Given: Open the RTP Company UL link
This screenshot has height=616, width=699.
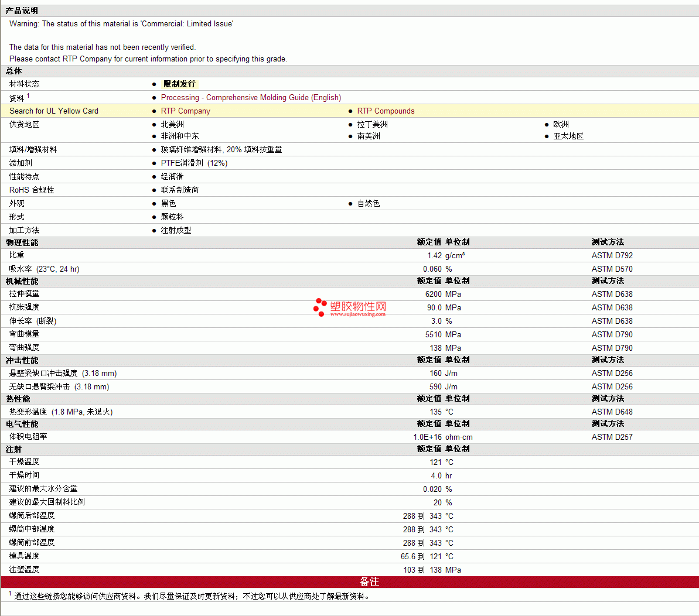Looking at the screenshot, I should click(x=186, y=111).
